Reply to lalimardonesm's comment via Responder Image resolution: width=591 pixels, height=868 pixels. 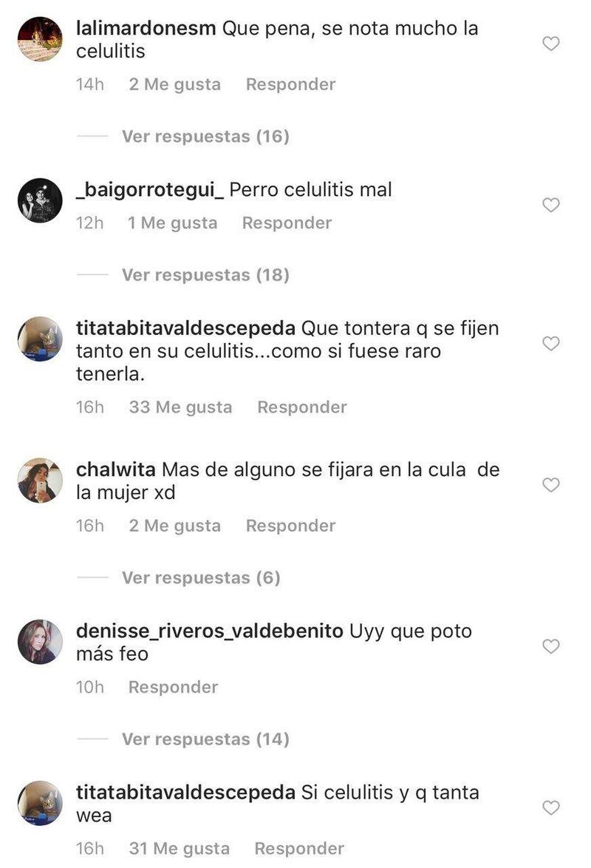(x=290, y=84)
